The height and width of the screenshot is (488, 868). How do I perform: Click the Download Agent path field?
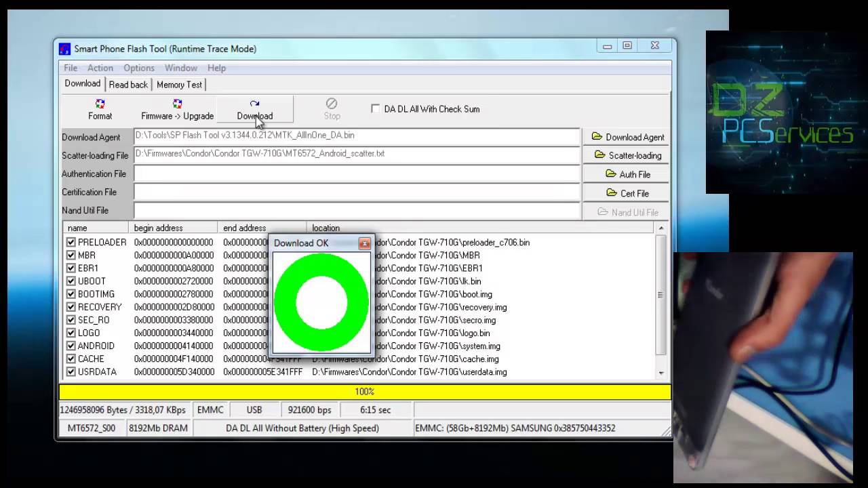(357, 136)
